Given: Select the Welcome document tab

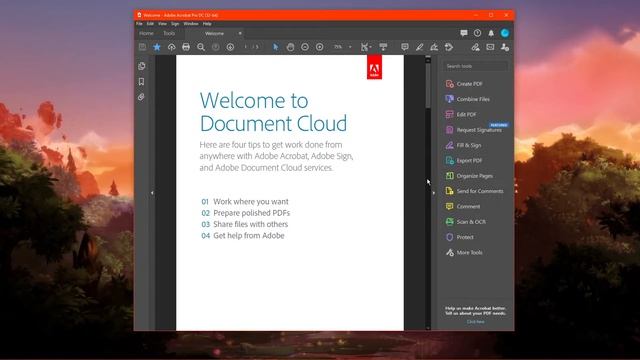Looking at the screenshot, I should click(214, 33).
